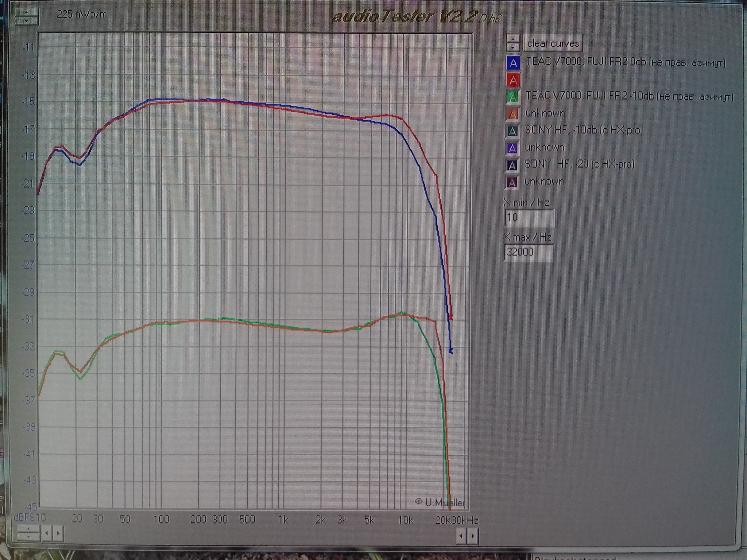
Task: Click up arrow next to clear curves
Action: 513,39
